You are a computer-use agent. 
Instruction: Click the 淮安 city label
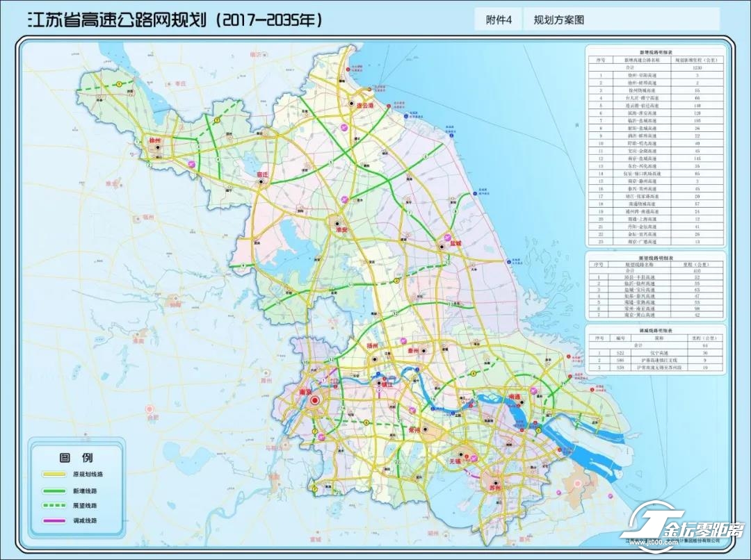point(341,230)
